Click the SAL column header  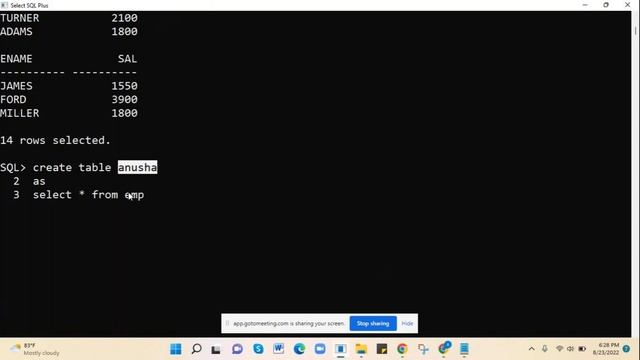point(127,59)
